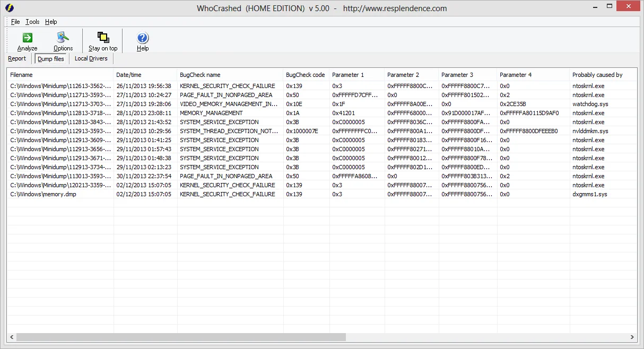Switch to the Report tab
Image resolution: width=644 pixels, height=349 pixels.
[x=17, y=58]
